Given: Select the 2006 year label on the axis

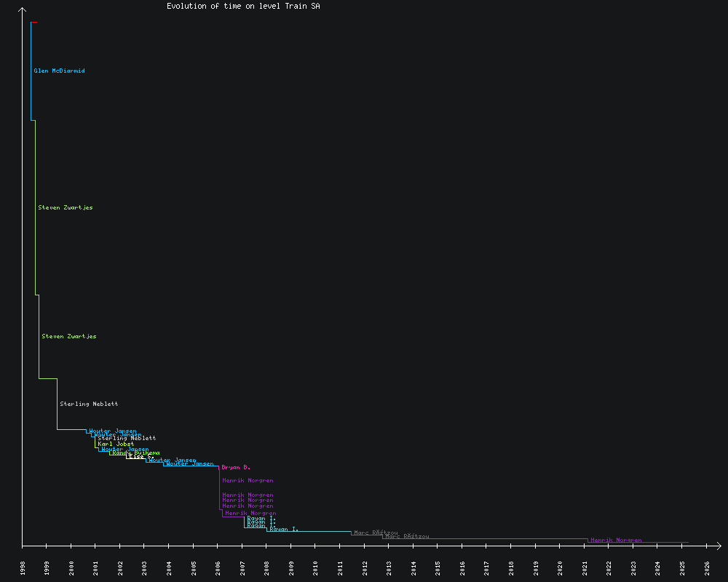Looking at the screenshot, I should (x=218, y=567).
